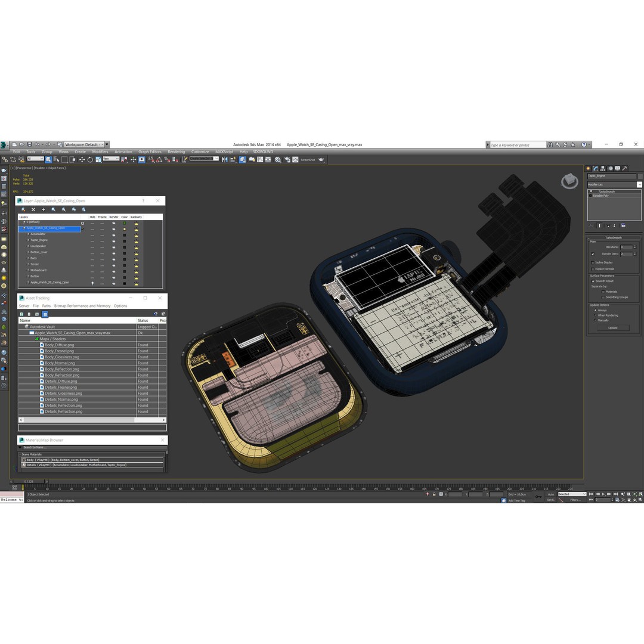
Task: Enable Separate by Materials checkbox
Action: (x=603, y=292)
